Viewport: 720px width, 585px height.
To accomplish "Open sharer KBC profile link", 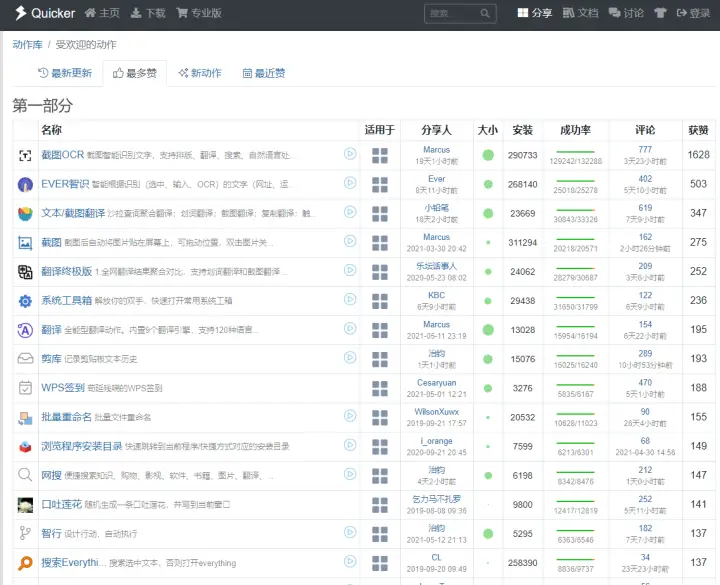I will click(x=436, y=295).
